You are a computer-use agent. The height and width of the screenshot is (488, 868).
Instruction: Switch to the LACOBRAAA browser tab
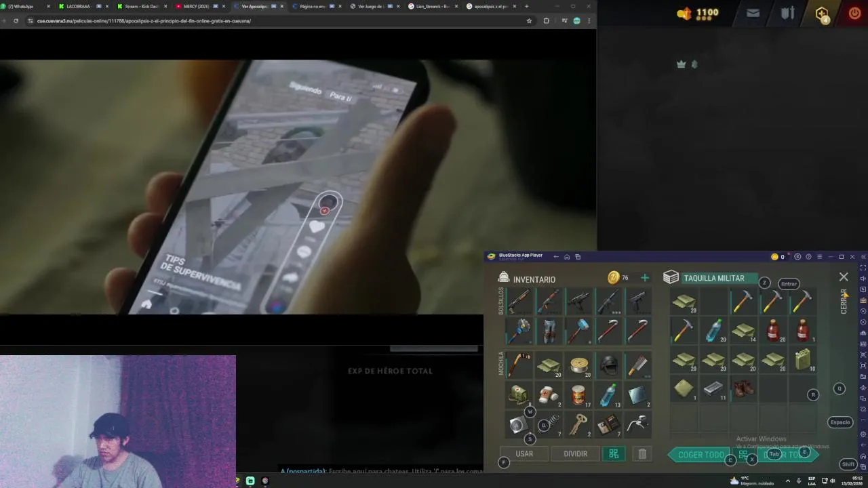[83, 6]
